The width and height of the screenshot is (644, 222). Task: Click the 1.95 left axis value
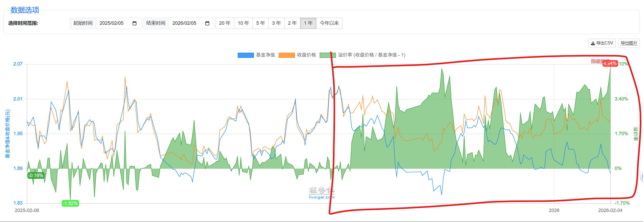point(18,134)
